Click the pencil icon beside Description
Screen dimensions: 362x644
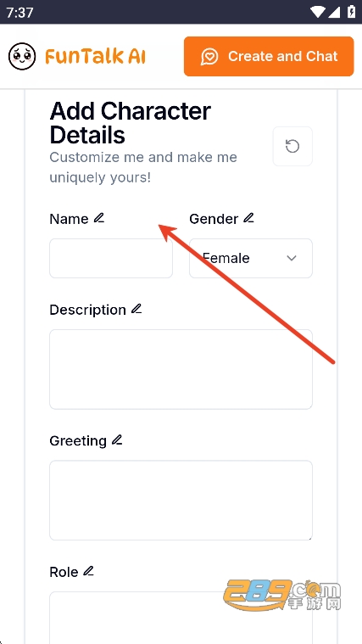pyautogui.click(x=136, y=309)
